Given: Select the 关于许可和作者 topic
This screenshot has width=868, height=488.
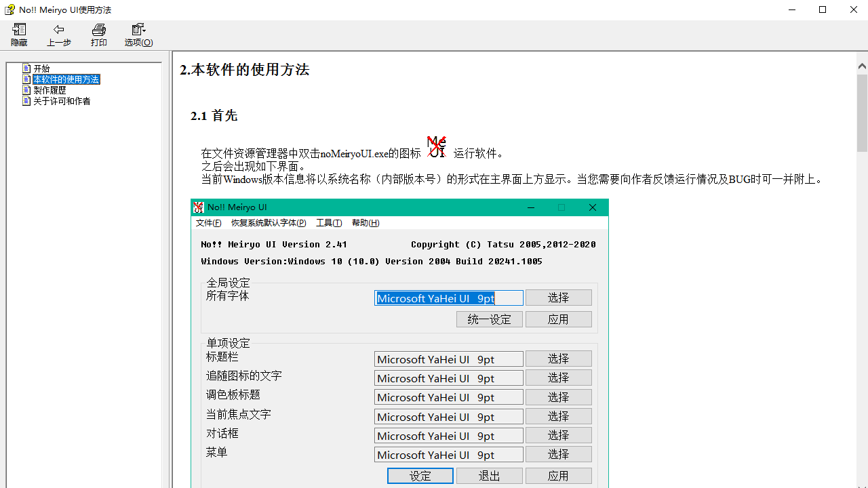Looking at the screenshot, I should (x=61, y=100).
